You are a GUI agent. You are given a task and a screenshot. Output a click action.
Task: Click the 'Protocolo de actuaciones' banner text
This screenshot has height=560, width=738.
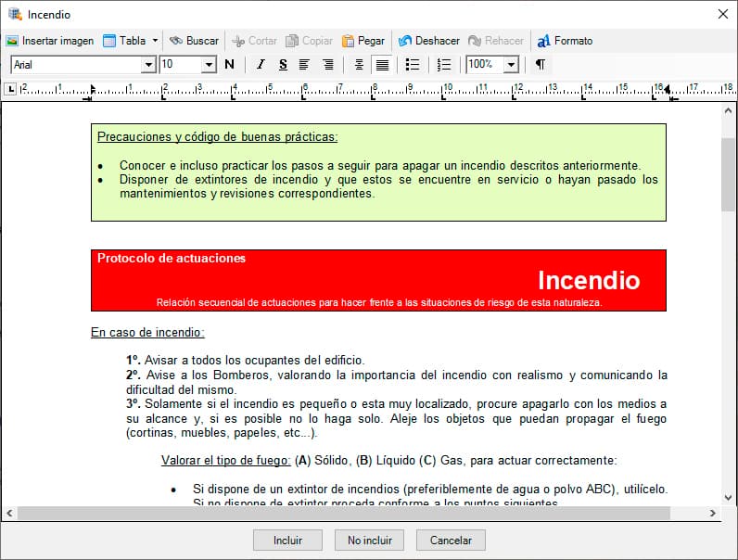(x=172, y=258)
